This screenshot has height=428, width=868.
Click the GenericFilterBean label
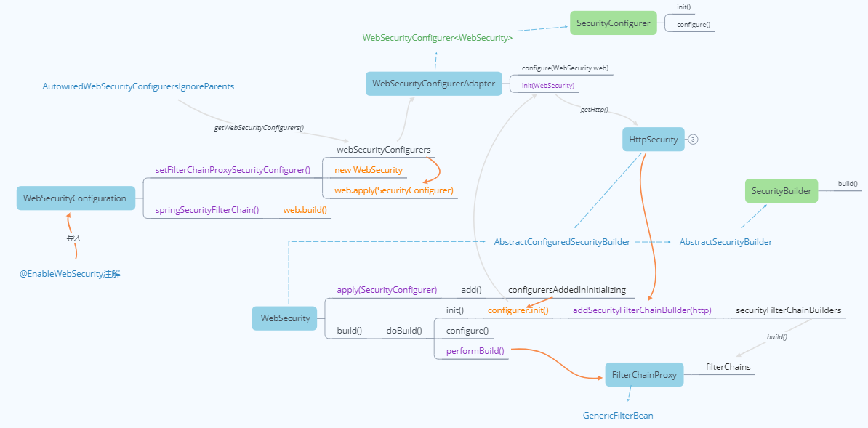tap(618, 415)
